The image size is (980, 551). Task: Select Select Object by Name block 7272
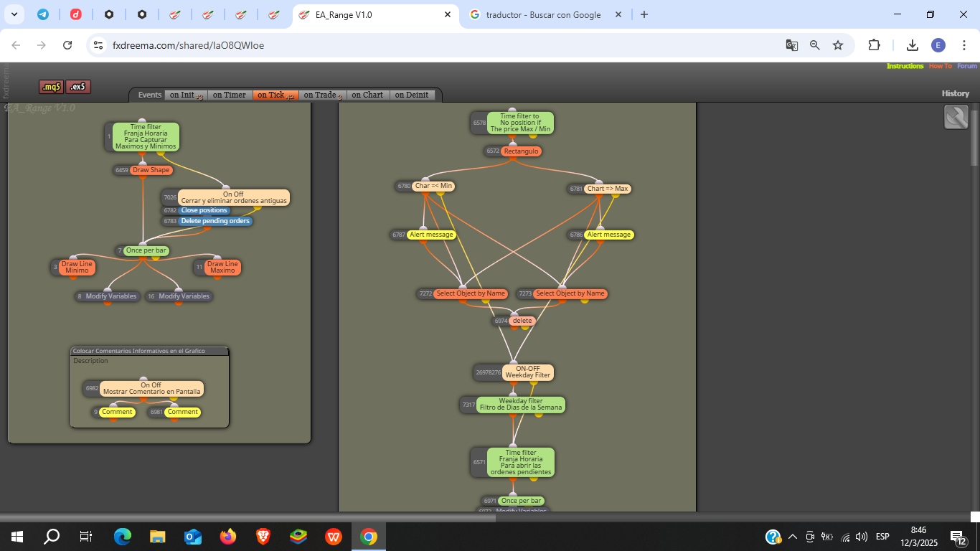pos(471,293)
